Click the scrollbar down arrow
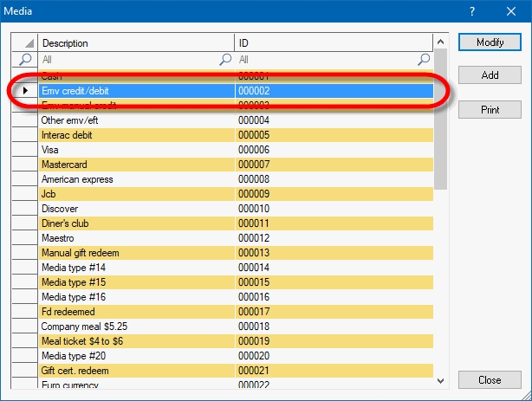This screenshot has width=532, height=401. pos(440,379)
